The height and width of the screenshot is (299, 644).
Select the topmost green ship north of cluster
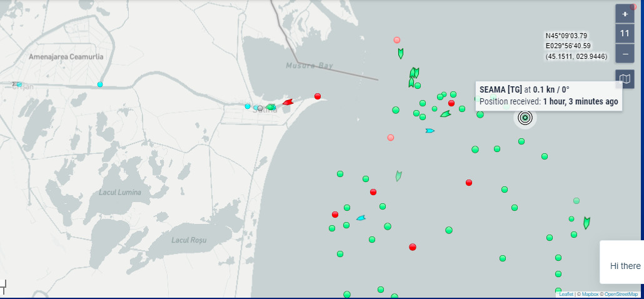400,53
